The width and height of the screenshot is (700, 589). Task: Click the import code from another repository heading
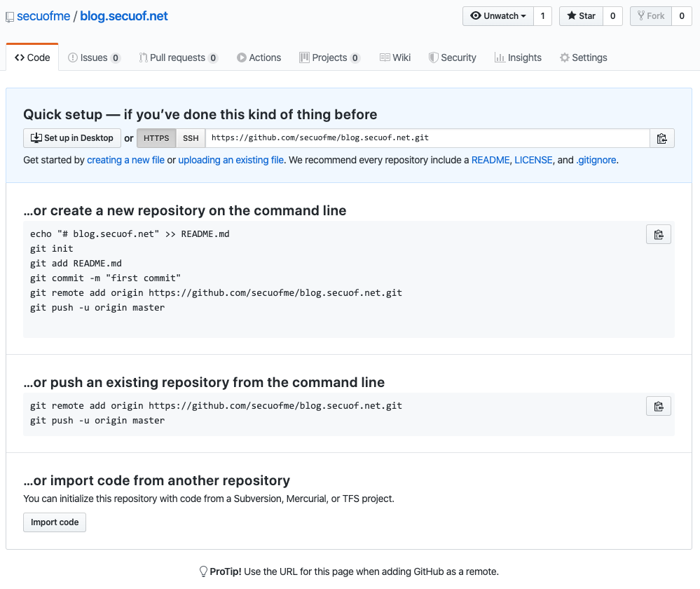click(157, 480)
